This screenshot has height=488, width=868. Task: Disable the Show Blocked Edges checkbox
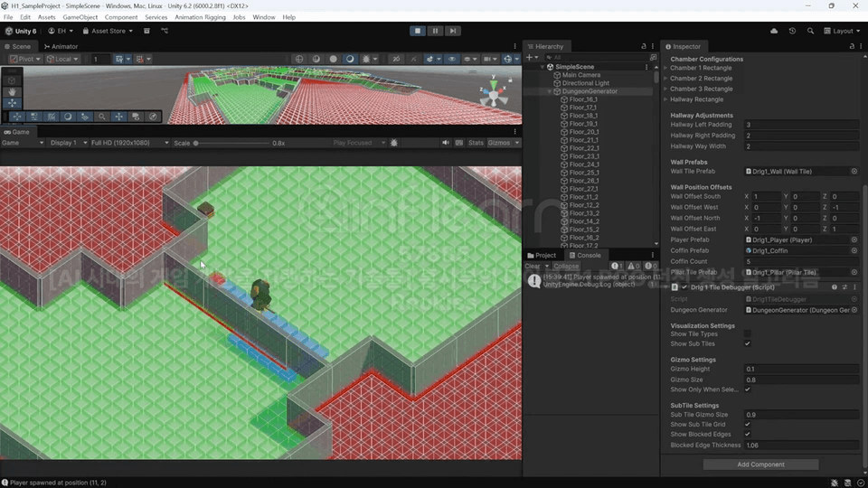point(747,434)
